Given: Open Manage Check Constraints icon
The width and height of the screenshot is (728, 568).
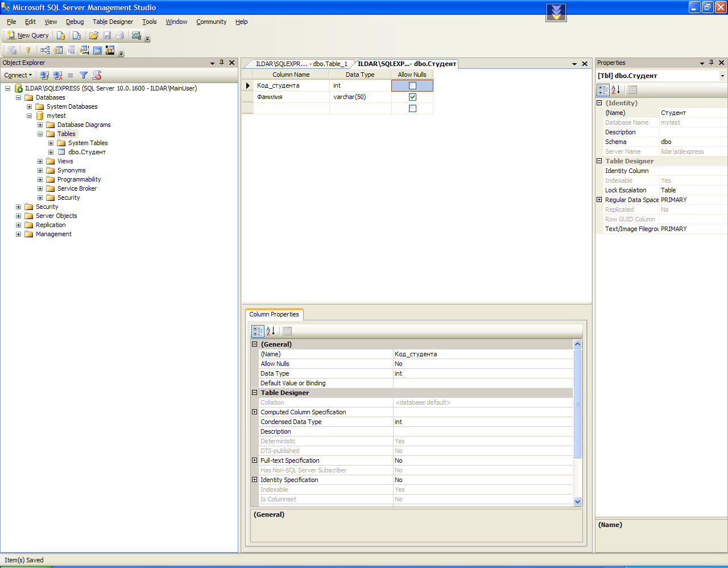Looking at the screenshot, I should (97, 50).
